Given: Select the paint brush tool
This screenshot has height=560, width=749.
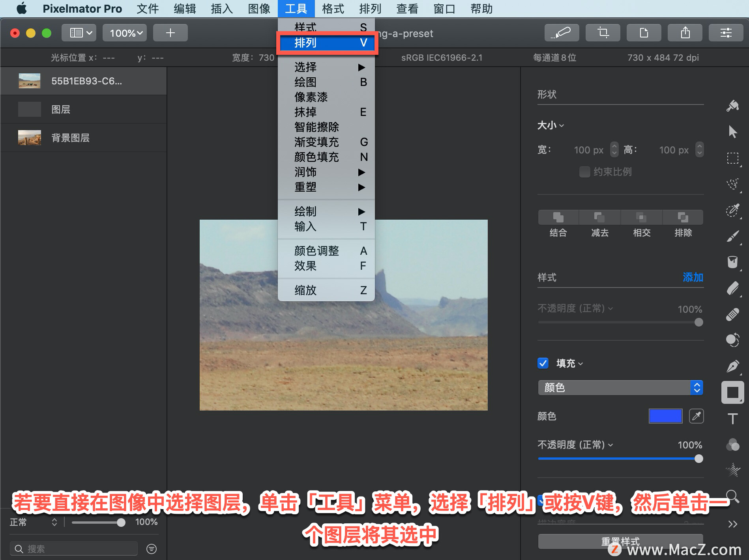Looking at the screenshot, I should 733,236.
